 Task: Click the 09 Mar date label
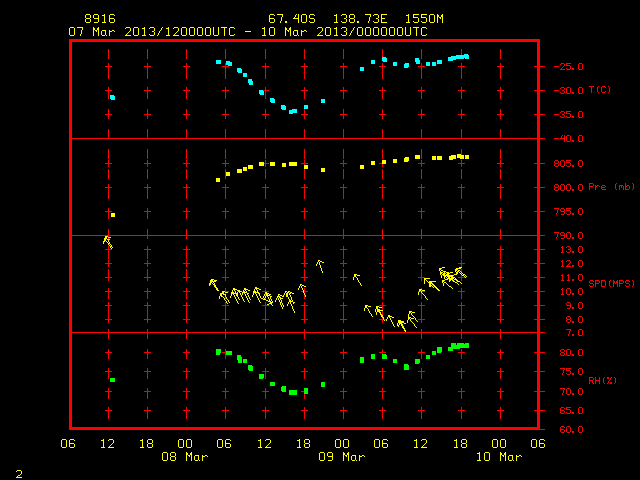342,456
